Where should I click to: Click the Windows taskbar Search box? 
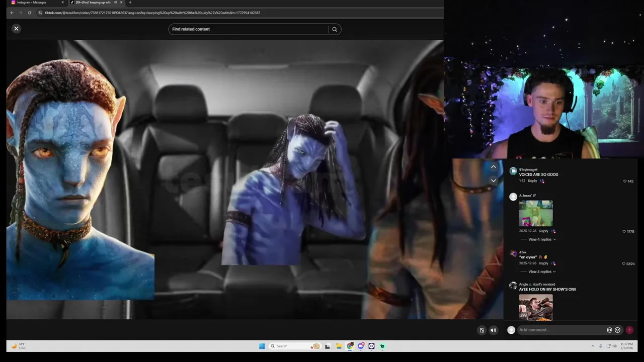tap(295, 346)
